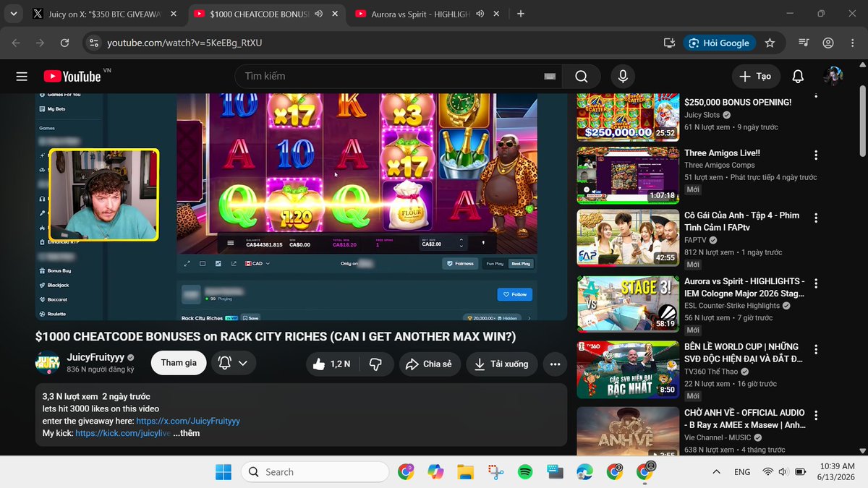
Task: Click the magnifier search button on YouTube
Action: coord(581,76)
